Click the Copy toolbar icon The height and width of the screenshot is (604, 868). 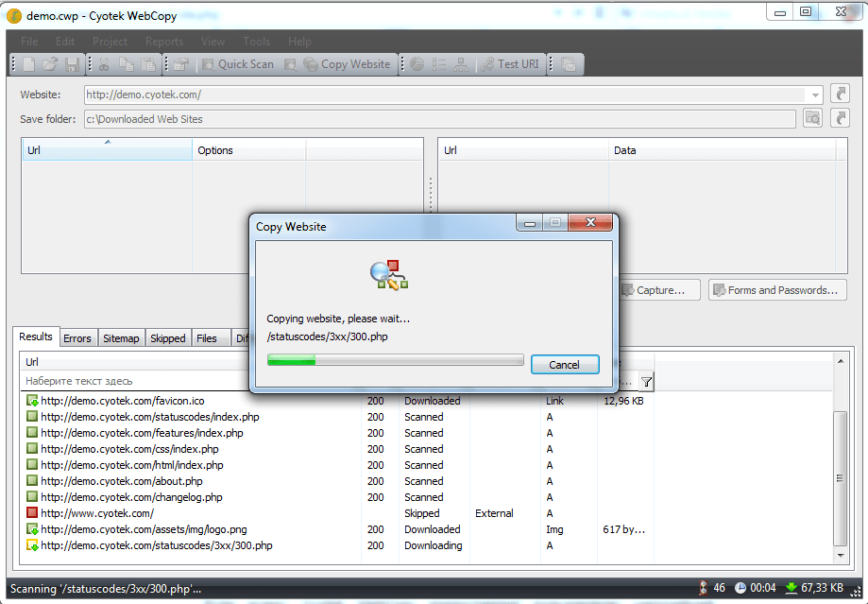pos(127,64)
